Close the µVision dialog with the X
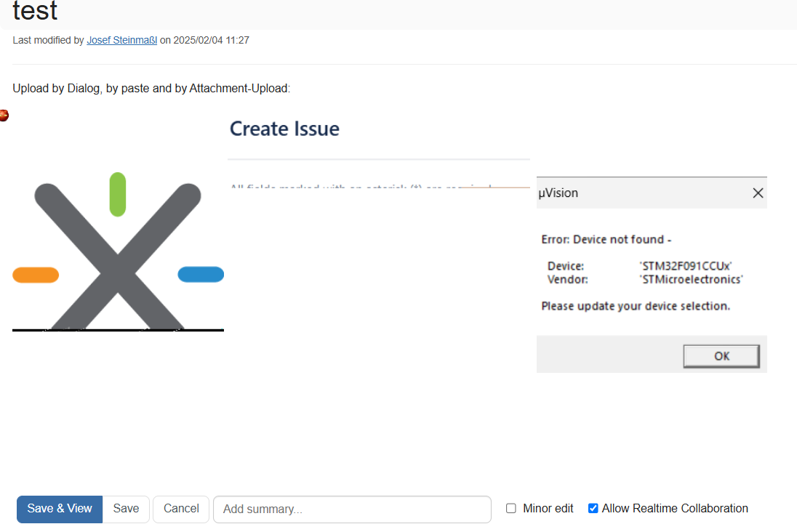The image size is (797, 532). (x=758, y=193)
